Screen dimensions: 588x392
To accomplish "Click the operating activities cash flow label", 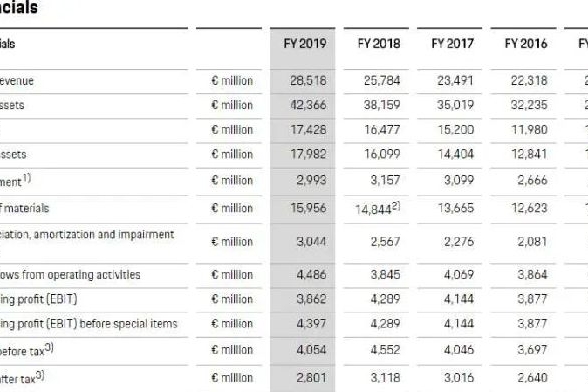I will pyautogui.click(x=70, y=275).
